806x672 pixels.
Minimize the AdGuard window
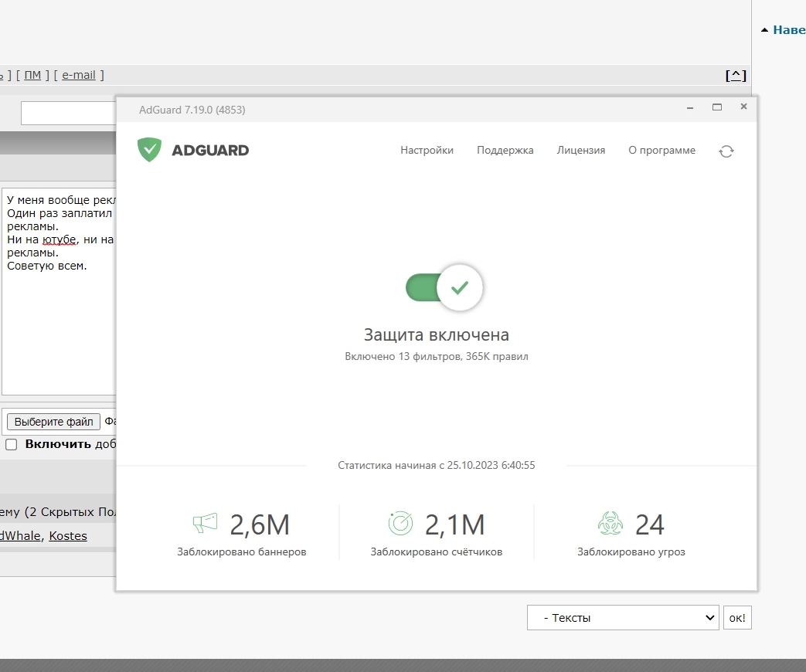click(x=690, y=107)
